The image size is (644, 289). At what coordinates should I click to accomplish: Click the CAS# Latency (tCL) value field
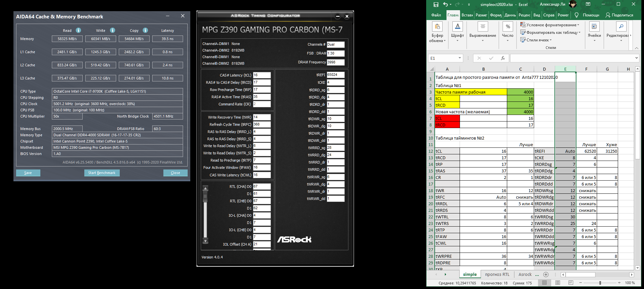click(262, 75)
